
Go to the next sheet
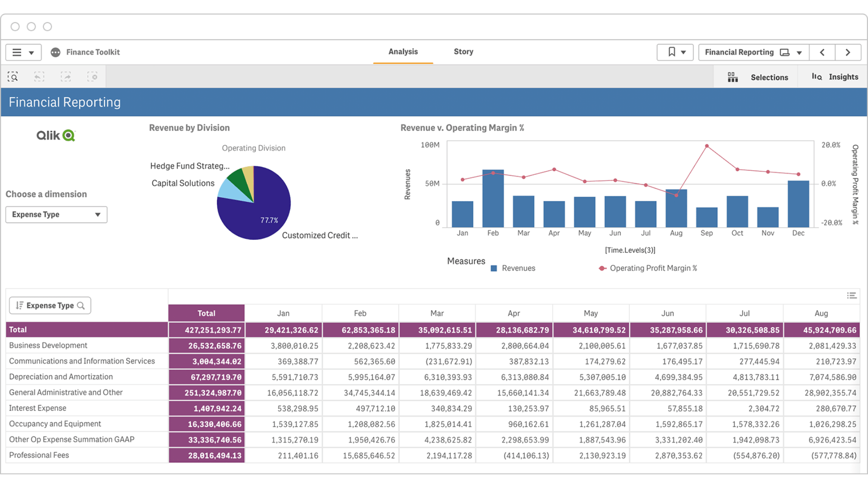tap(849, 52)
